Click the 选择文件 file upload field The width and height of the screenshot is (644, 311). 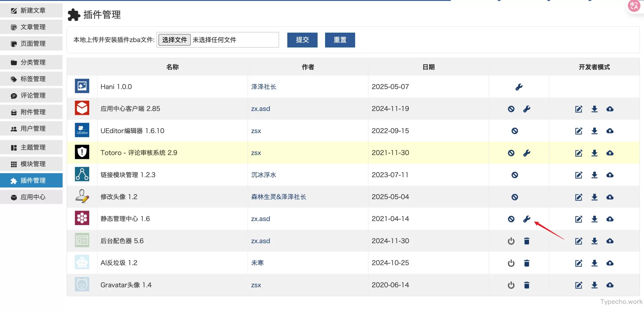(174, 40)
